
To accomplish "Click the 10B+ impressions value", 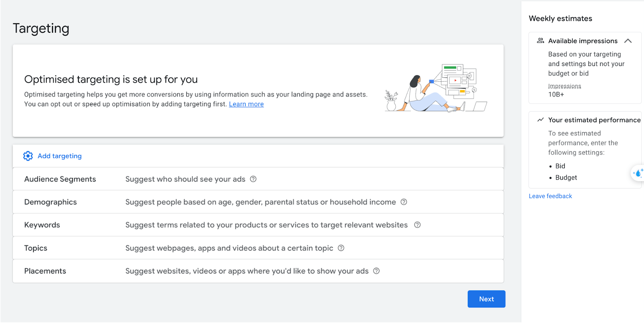I will (x=556, y=95).
